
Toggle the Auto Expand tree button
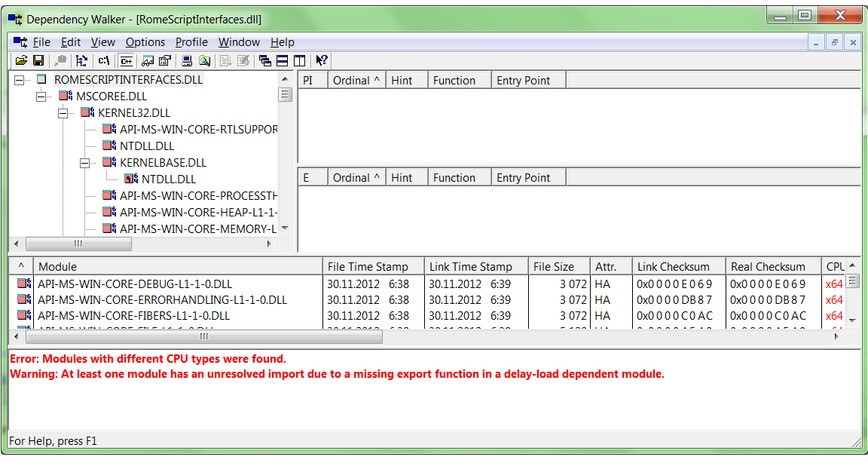pos(81,61)
